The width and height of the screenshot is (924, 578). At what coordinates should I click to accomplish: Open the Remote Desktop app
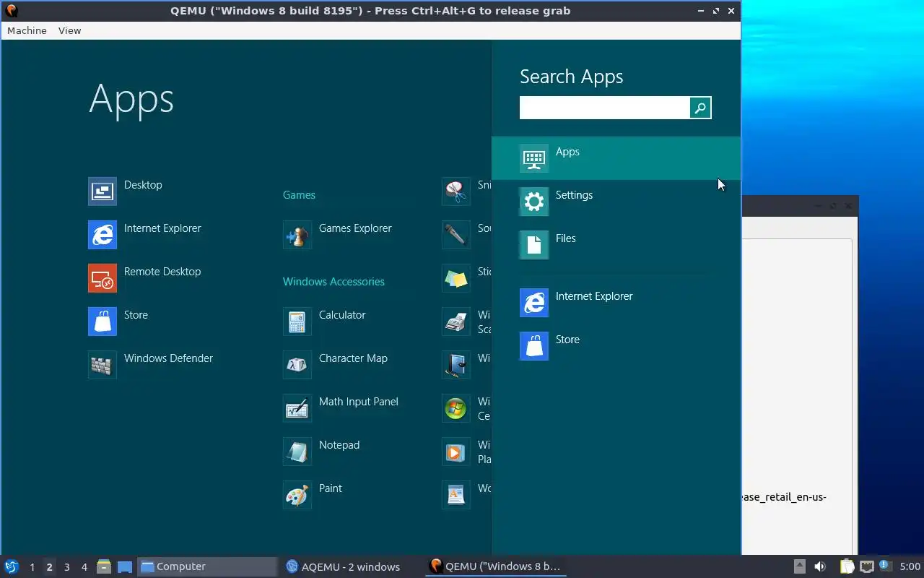click(x=144, y=278)
